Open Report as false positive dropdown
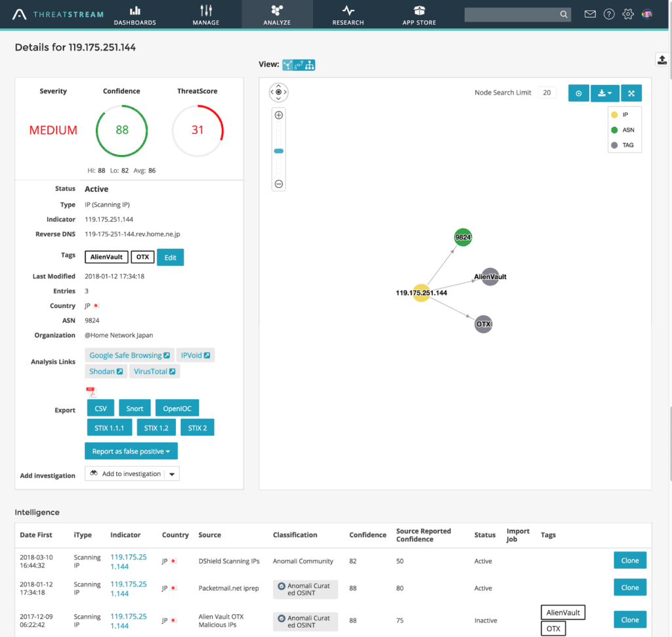 (131, 451)
